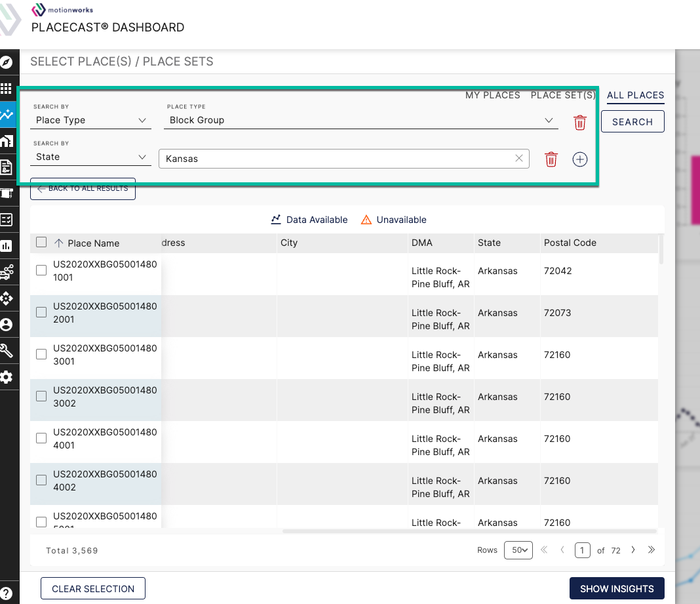Open the grid apps icon in sidebar

coord(7,89)
